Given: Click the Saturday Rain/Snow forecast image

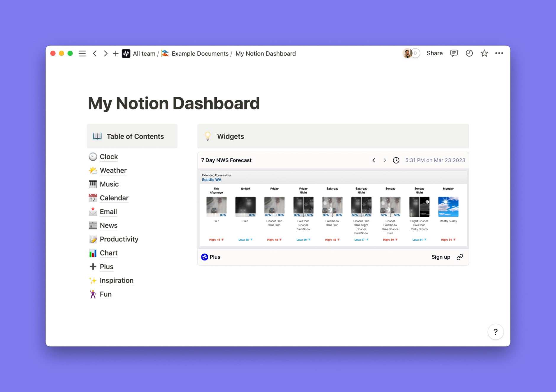Looking at the screenshot, I should pos(332,207).
